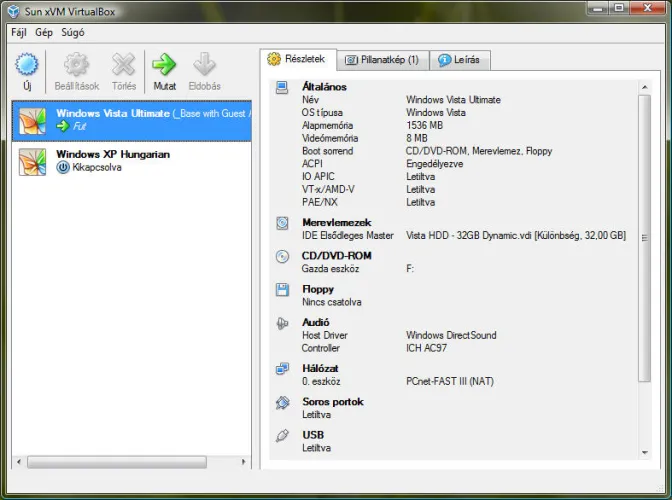Click the 'CD/DVD-ROM, Merevlemez, Floppy' boot order
This screenshot has height=500, width=672.
pos(479,151)
